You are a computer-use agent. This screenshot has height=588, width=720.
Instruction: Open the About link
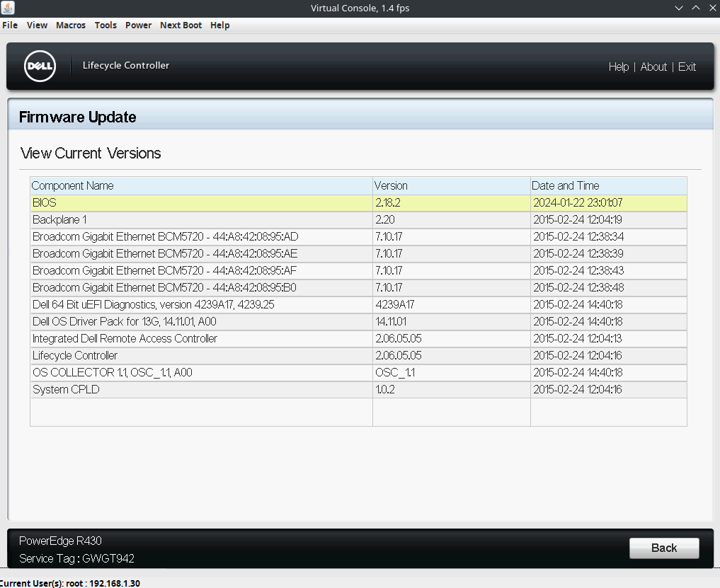coord(653,67)
